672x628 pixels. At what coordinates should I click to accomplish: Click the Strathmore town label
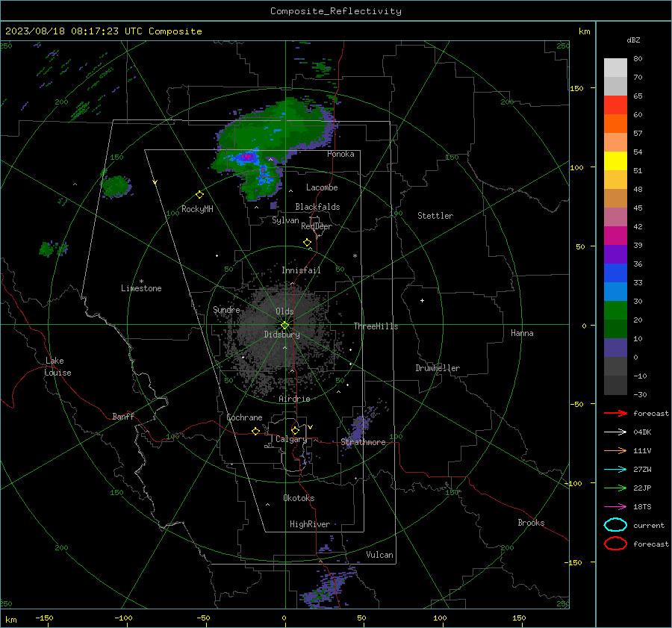(x=363, y=442)
